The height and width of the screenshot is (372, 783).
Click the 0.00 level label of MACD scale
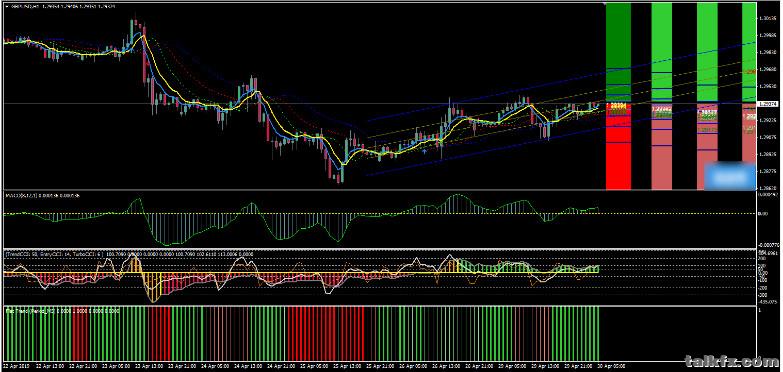763,214
